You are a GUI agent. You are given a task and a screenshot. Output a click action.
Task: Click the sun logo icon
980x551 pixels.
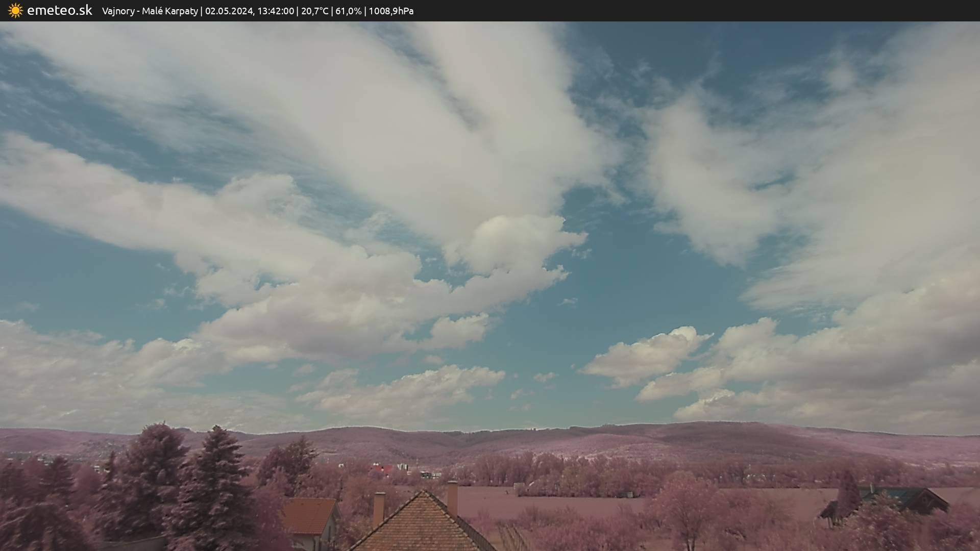tap(15, 11)
